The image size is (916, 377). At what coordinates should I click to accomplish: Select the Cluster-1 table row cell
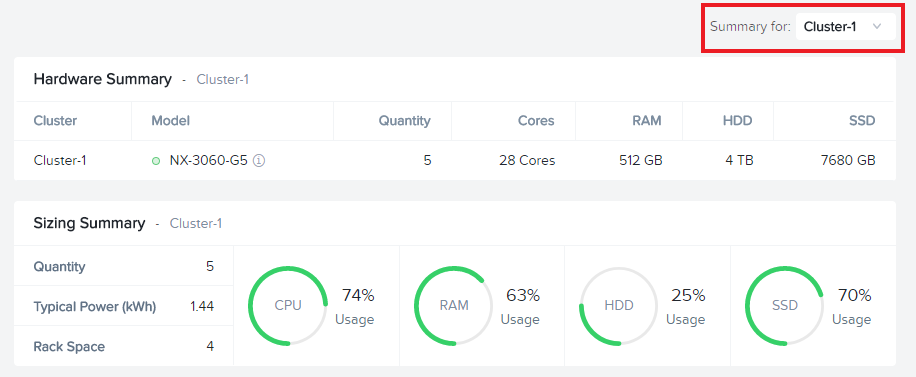click(x=60, y=160)
